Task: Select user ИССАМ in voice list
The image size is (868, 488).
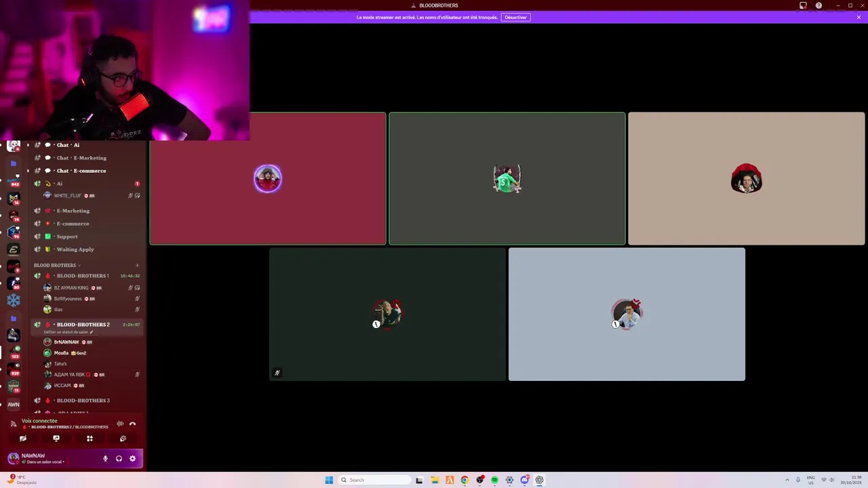Action: click(62, 386)
